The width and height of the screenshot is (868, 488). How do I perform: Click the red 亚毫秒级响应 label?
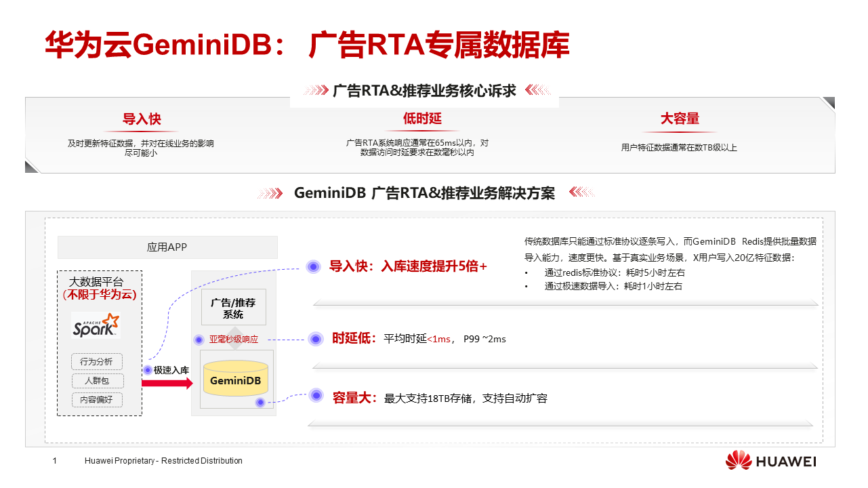point(234,340)
